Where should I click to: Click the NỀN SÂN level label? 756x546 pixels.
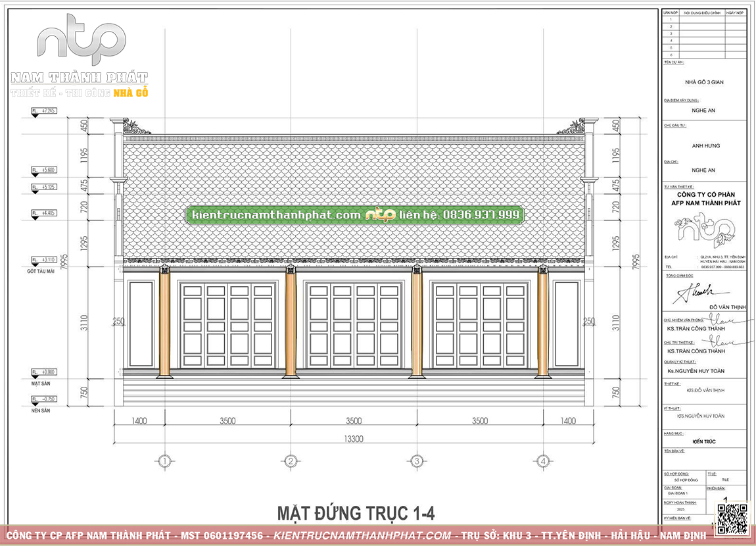pos(41,411)
